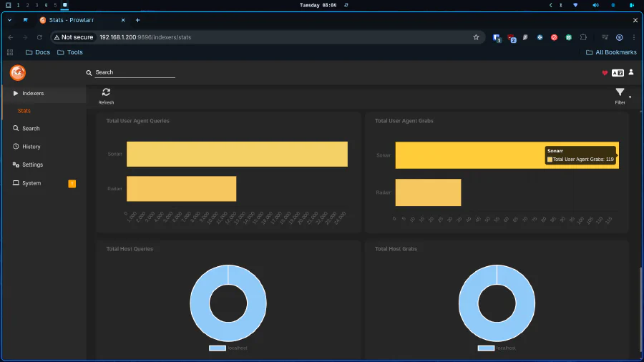Click the Radarr bar in User Agent Grabs
644x362 pixels.
(x=428, y=192)
